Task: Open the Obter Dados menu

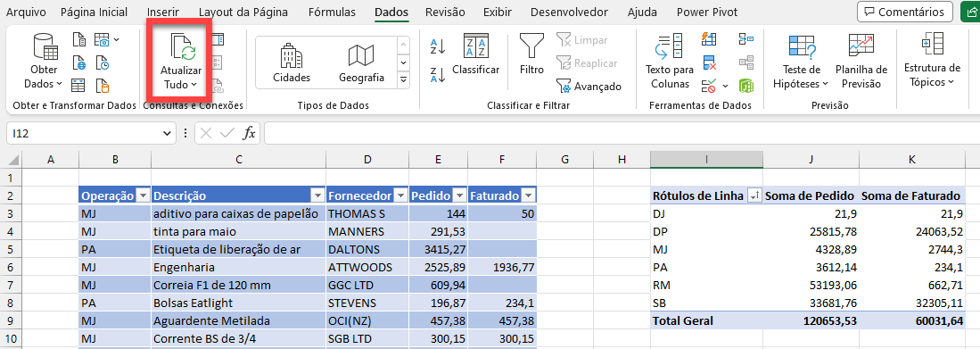Action: point(44,62)
